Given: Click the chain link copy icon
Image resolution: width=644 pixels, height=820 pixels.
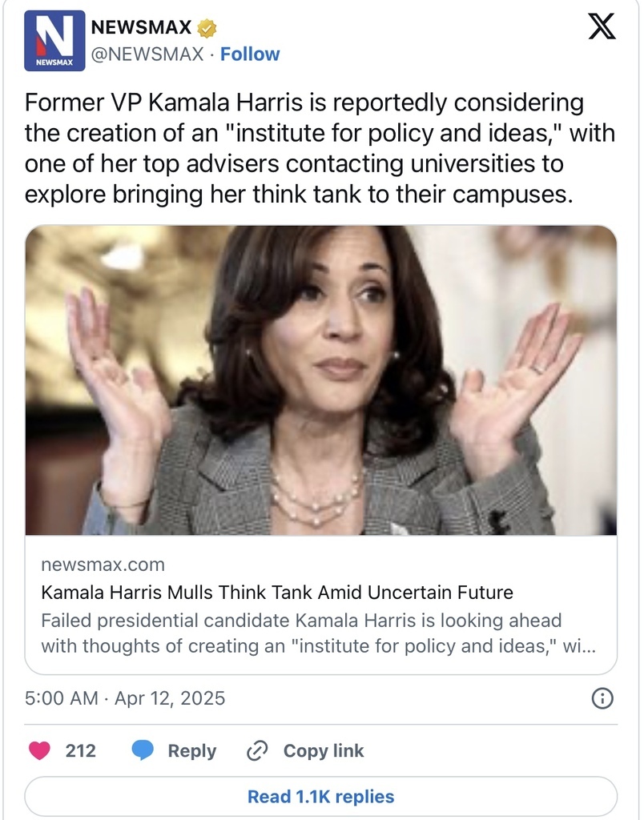Looking at the screenshot, I should [257, 750].
